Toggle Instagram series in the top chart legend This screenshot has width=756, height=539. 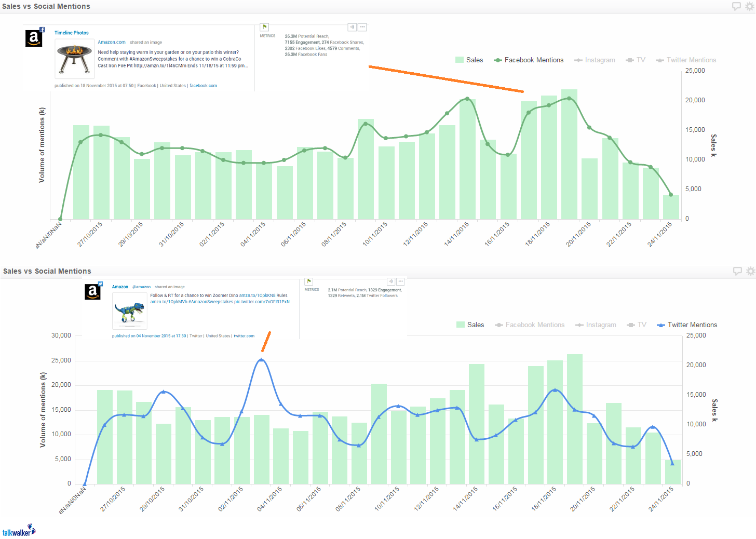pos(595,60)
